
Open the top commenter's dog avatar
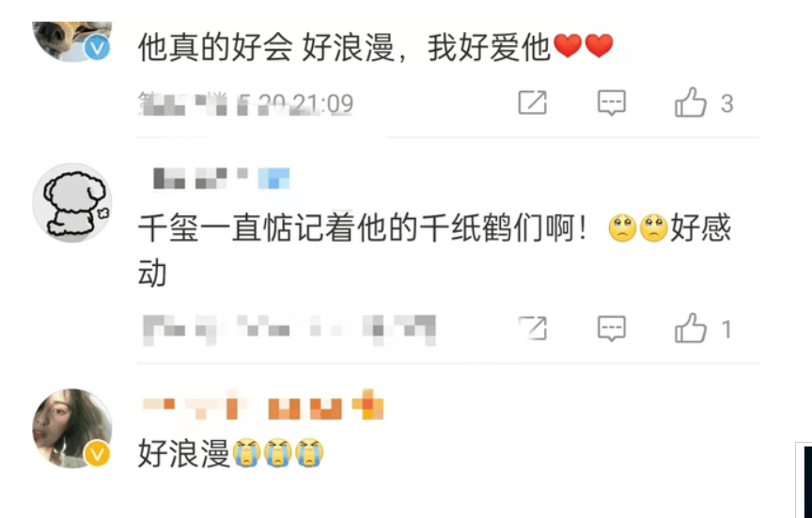pyautogui.click(x=72, y=41)
